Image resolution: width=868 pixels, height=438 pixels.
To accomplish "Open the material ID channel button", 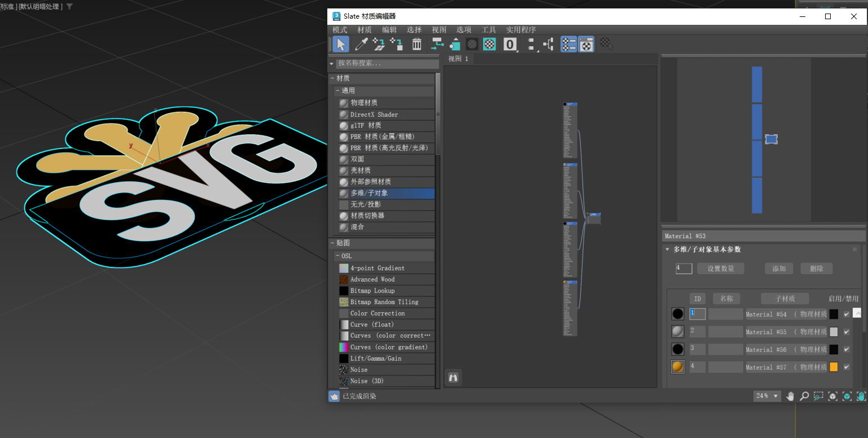I will (x=510, y=44).
